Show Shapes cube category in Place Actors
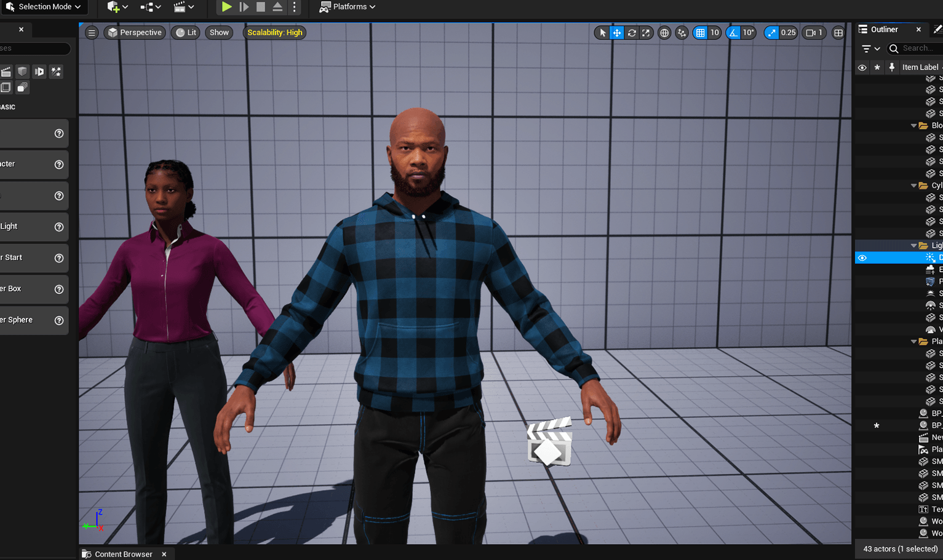Image resolution: width=943 pixels, height=560 pixels. point(23,72)
